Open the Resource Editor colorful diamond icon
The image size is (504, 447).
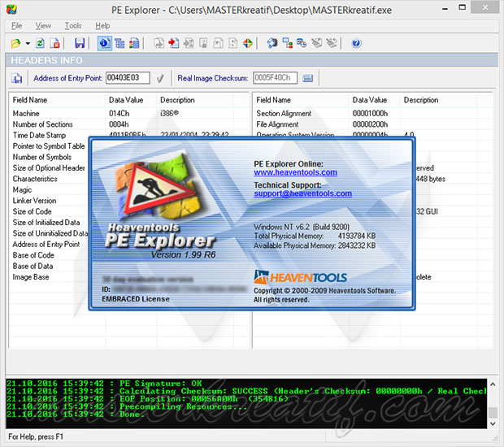tap(247, 43)
